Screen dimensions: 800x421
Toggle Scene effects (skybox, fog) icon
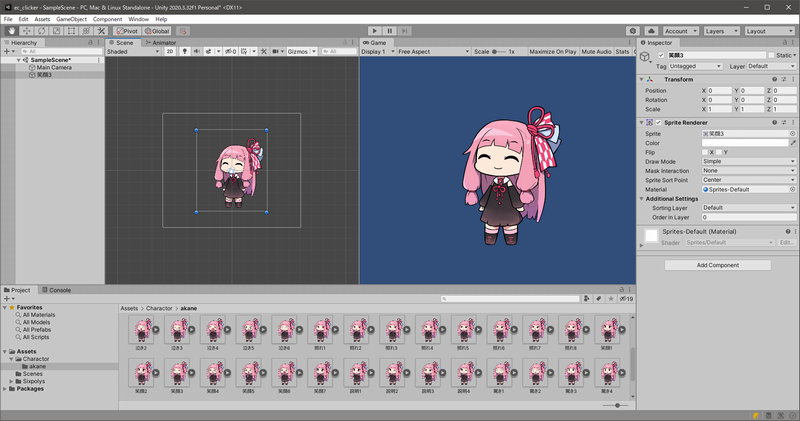208,52
